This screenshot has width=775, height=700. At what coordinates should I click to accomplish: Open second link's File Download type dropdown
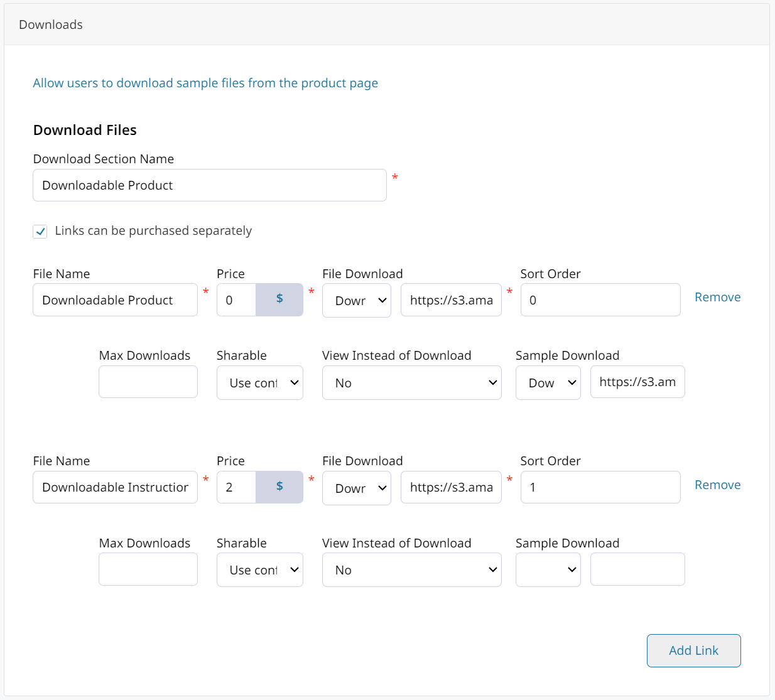click(357, 488)
